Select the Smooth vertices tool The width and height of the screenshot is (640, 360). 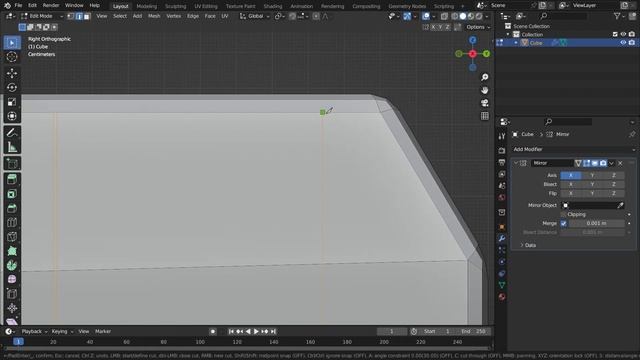point(12,279)
